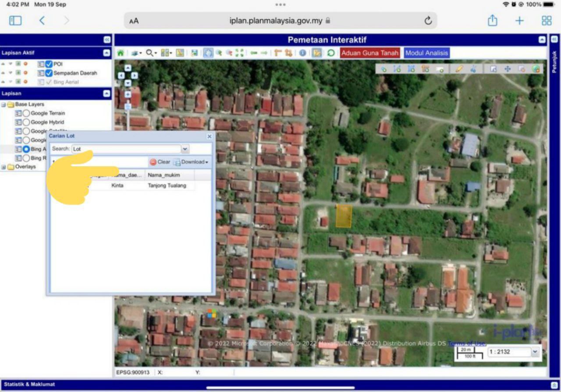The height and width of the screenshot is (392, 561).
Task: Click the measure ruler icon
Action: click(x=278, y=53)
